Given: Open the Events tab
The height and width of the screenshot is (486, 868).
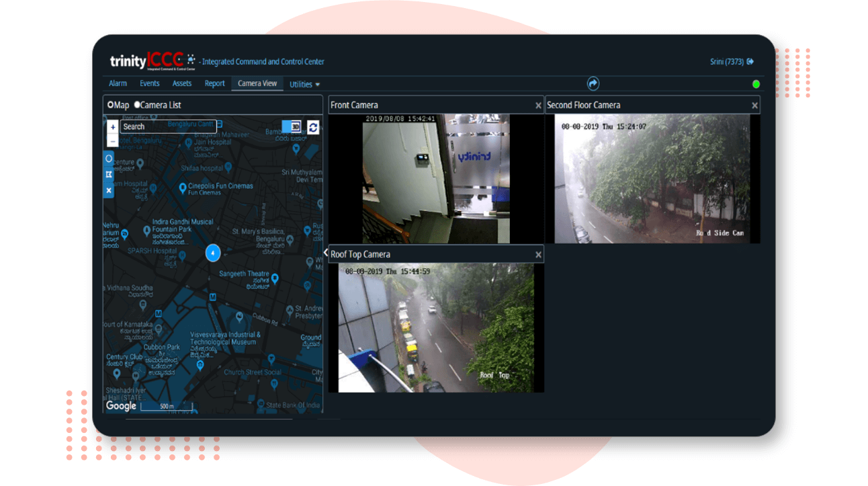Looking at the screenshot, I should pyautogui.click(x=149, y=84).
